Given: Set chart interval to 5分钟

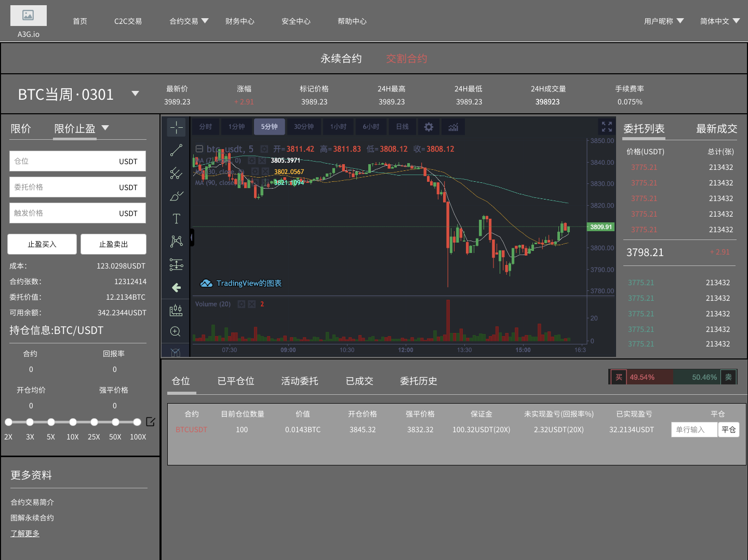Looking at the screenshot, I should [270, 127].
